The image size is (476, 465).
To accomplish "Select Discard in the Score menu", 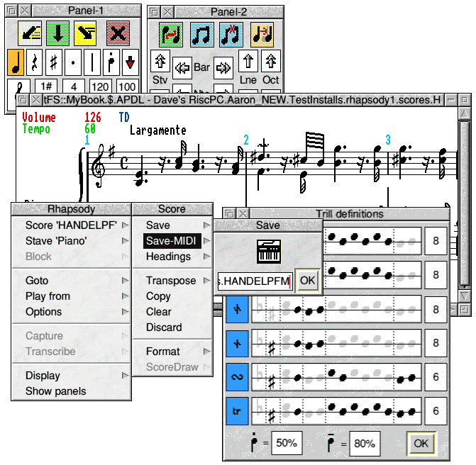I will [x=172, y=327].
